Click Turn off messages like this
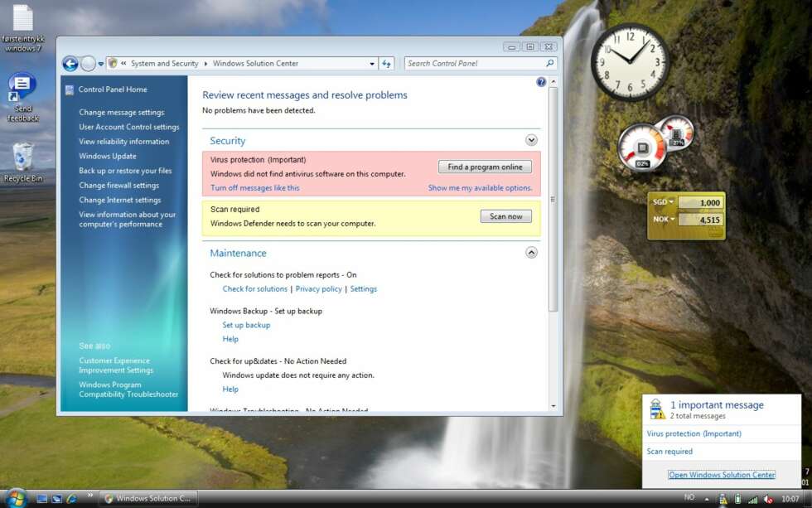Screen dimensions: 812x508 tap(255, 188)
